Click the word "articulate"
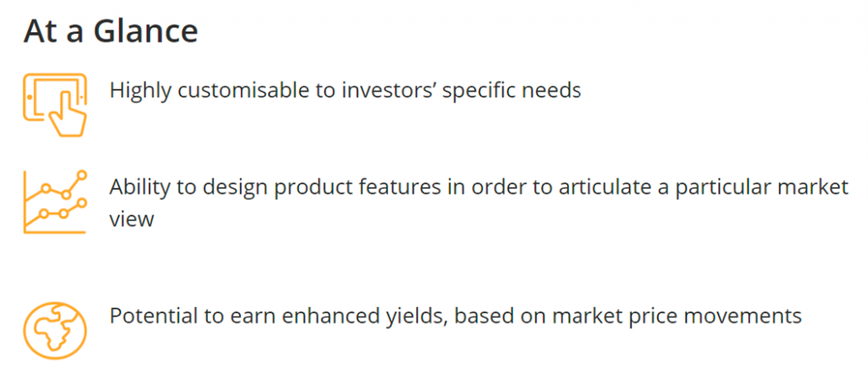Screen dimensions: 868x373 pyautogui.click(x=604, y=187)
